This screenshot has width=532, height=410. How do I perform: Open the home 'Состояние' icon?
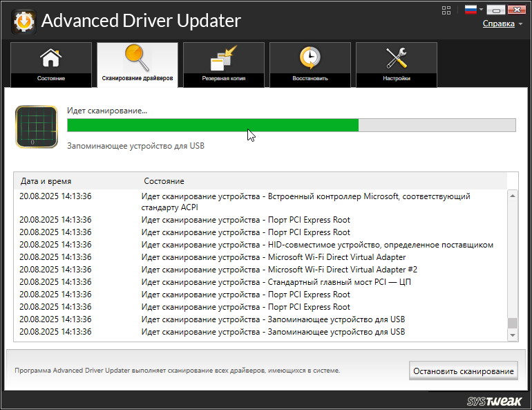click(51, 57)
